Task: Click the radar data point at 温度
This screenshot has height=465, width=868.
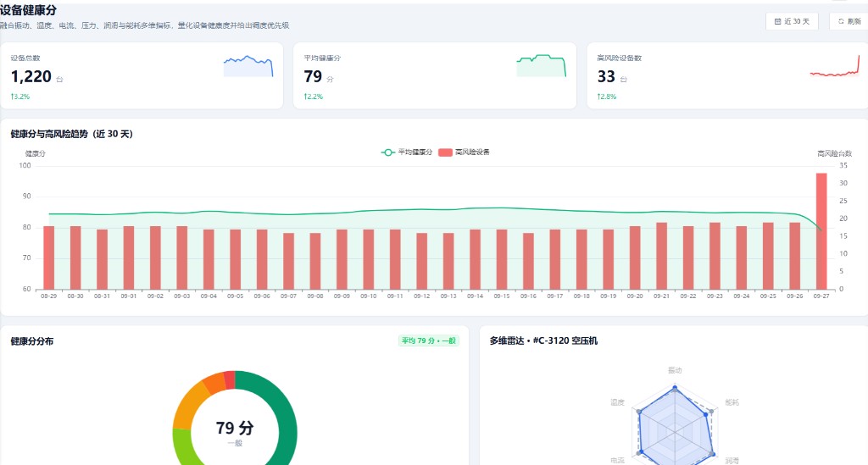Action: (x=639, y=412)
